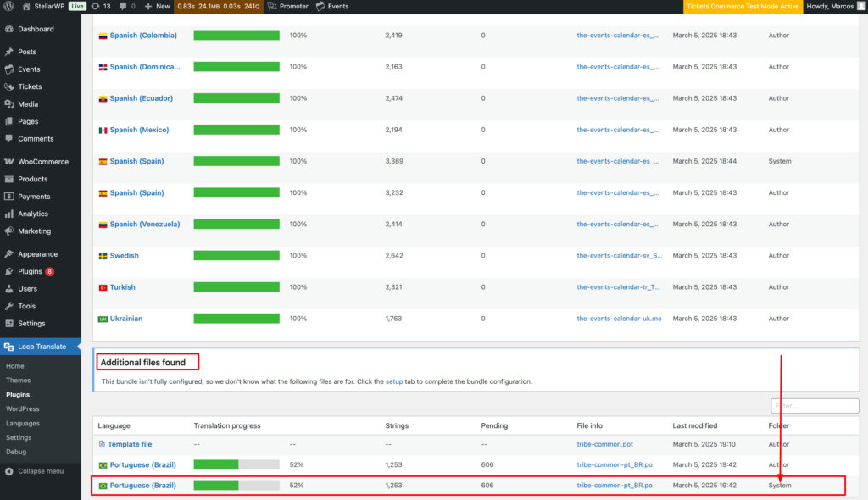Screen dimensions: 868x500
Task: Select Languages in Loco Translate submenu
Action: point(23,423)
